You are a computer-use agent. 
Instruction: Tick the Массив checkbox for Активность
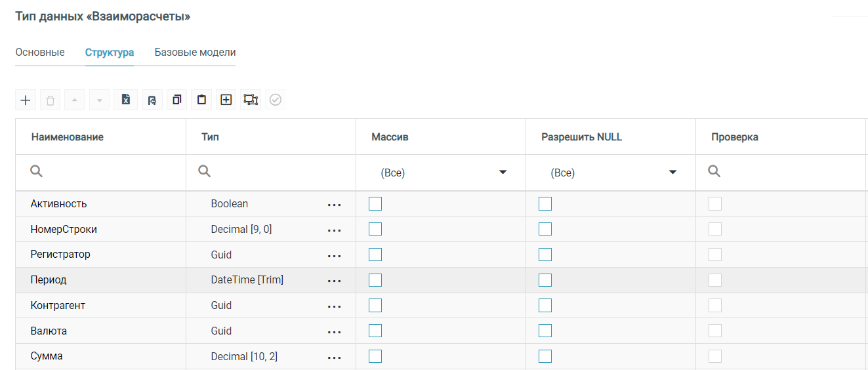click(375, 204)
